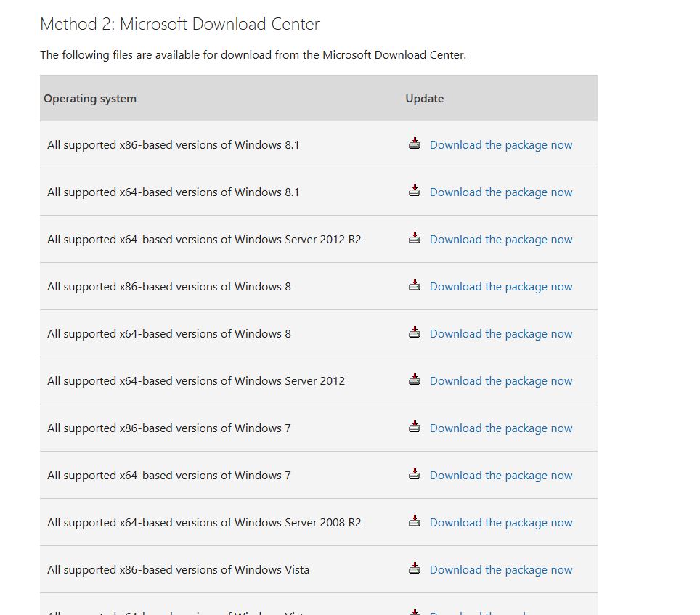Download the package for x86-based Windows 8

[500, 287]
